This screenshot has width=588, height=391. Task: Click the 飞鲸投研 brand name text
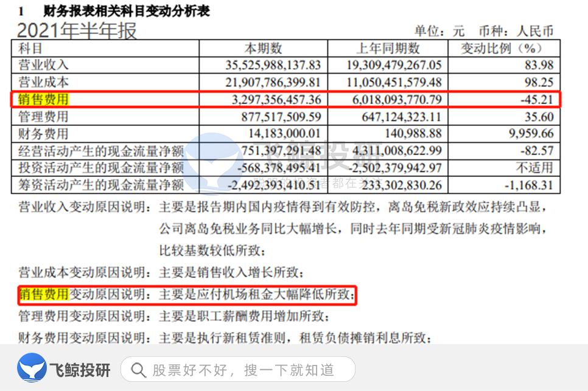(80, 370)
